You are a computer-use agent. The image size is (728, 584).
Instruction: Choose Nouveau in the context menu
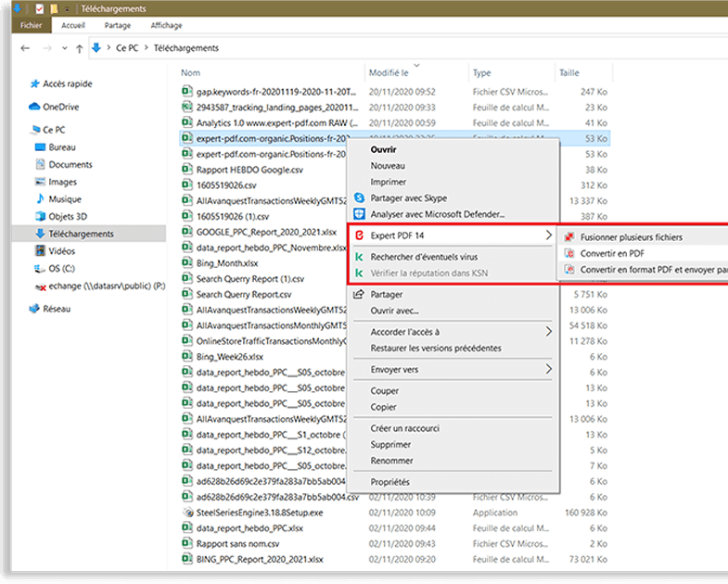388,166
